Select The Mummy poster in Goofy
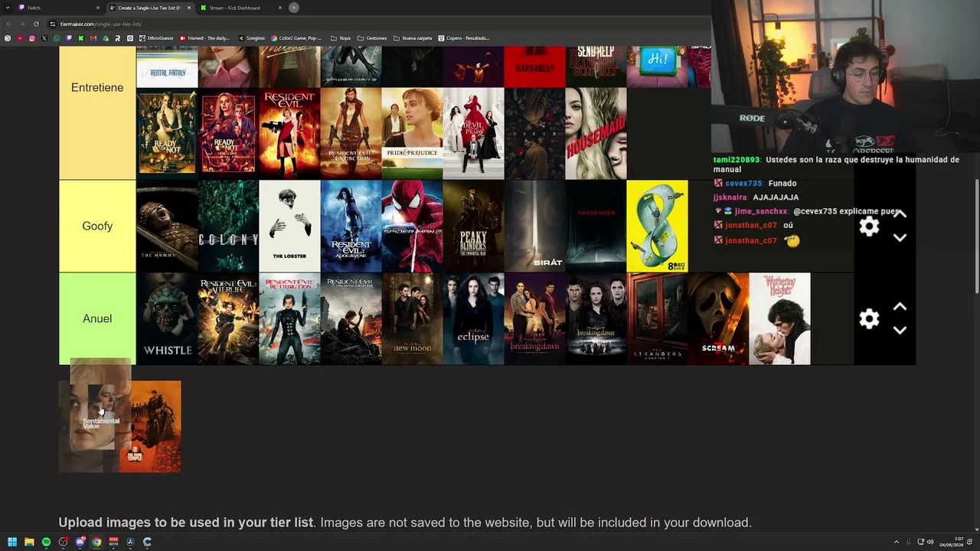Image resolution: width=980 pixels, height=551 pixels. 167,227
